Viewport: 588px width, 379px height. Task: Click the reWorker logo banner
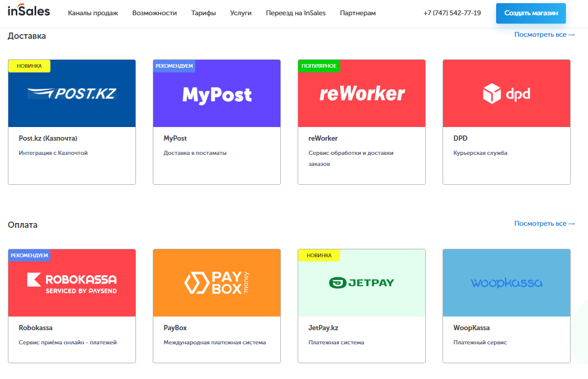click(362, 93)
